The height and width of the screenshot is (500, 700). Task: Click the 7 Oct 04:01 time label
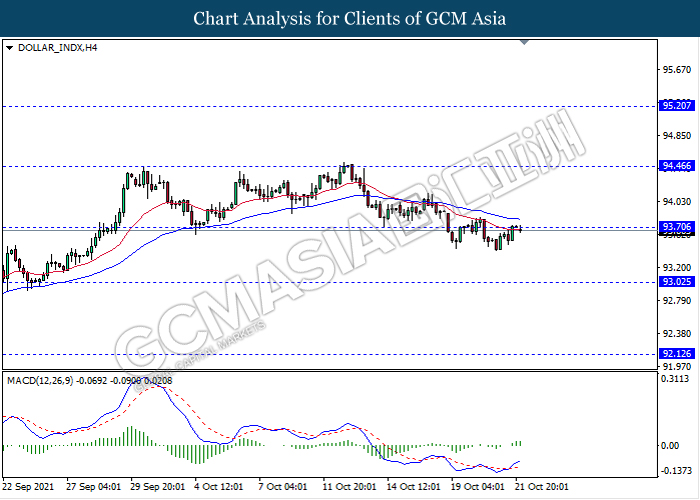[x=283, y=487]
